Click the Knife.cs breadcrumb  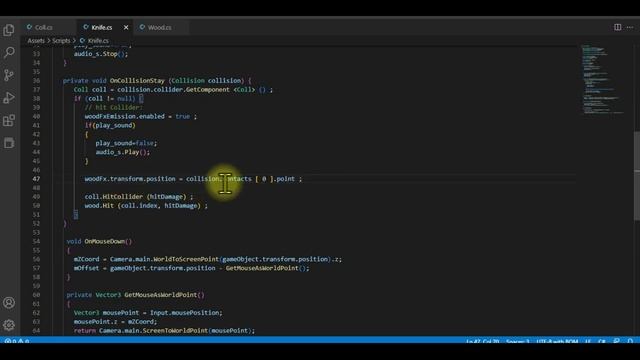pyautogui.click(x=98, y=40)
